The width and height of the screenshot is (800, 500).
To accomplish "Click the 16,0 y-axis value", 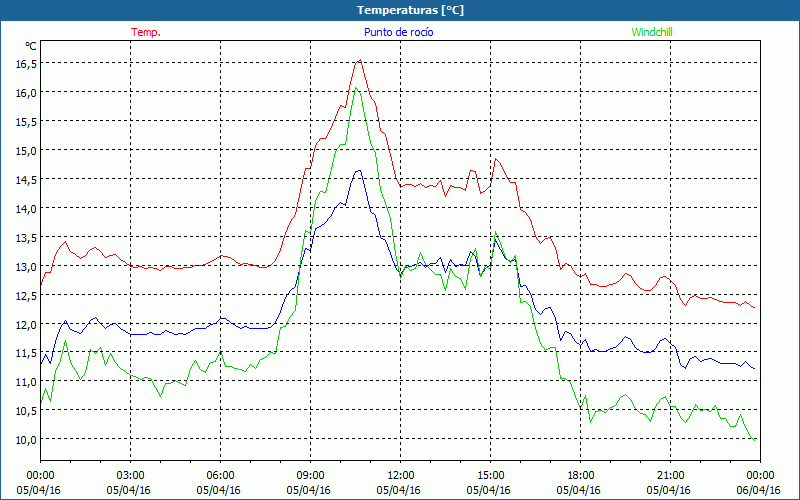I will [x=28, y=92].
